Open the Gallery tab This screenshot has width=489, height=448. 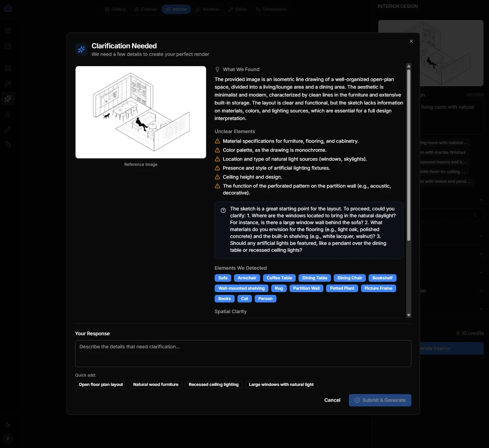[115, 9]
